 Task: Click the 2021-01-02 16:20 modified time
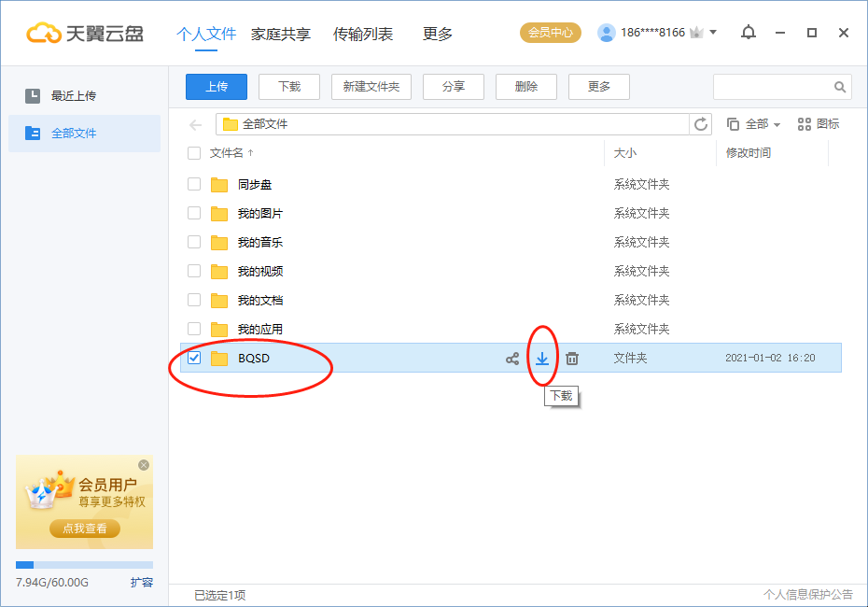(771, 359)
